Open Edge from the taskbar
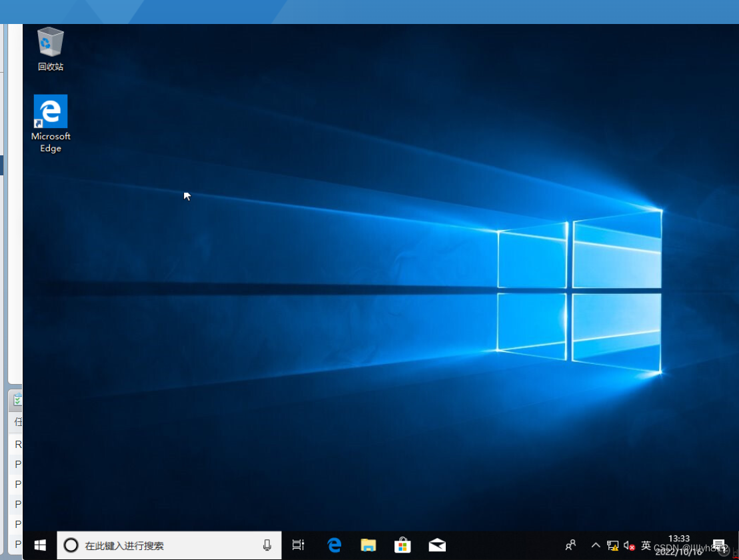The height and width of the screenshot is (560, 739). [x=334, y=545]
